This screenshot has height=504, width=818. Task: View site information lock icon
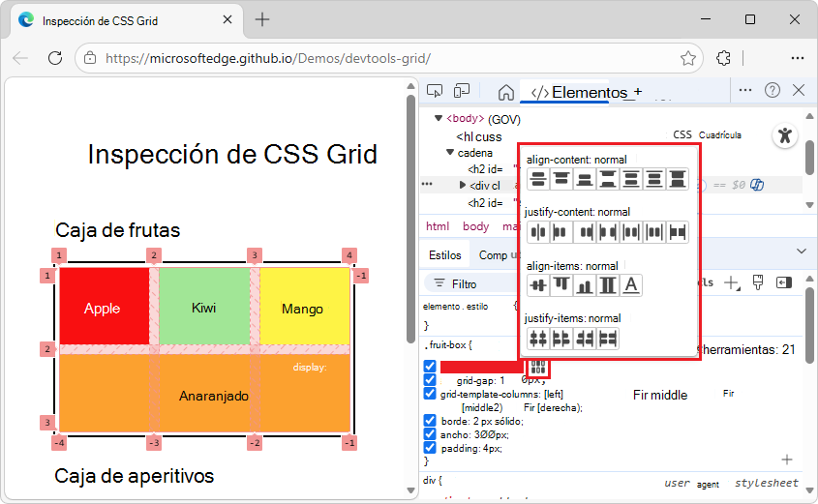tap(90, 58)
